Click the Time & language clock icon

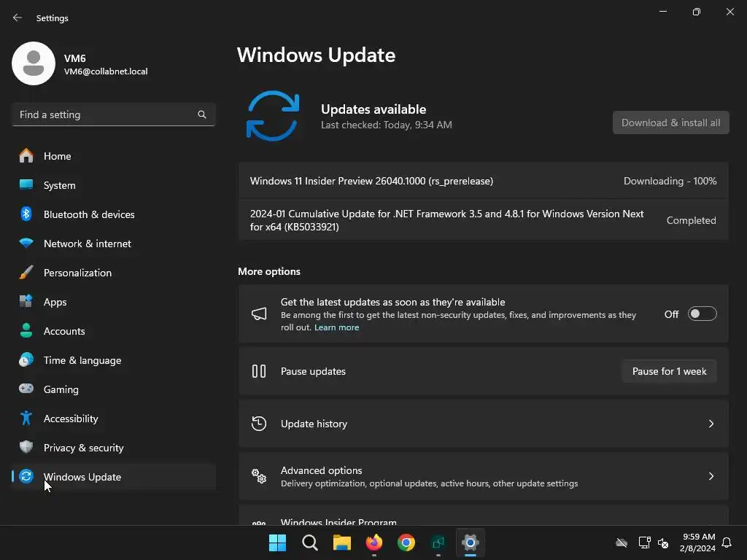click(26, 360)
